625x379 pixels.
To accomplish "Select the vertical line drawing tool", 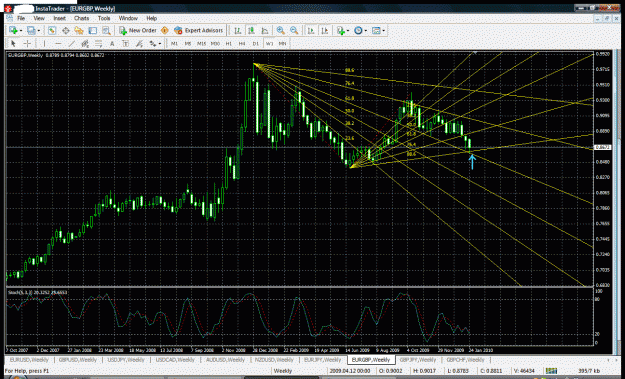I will point(44,43).
